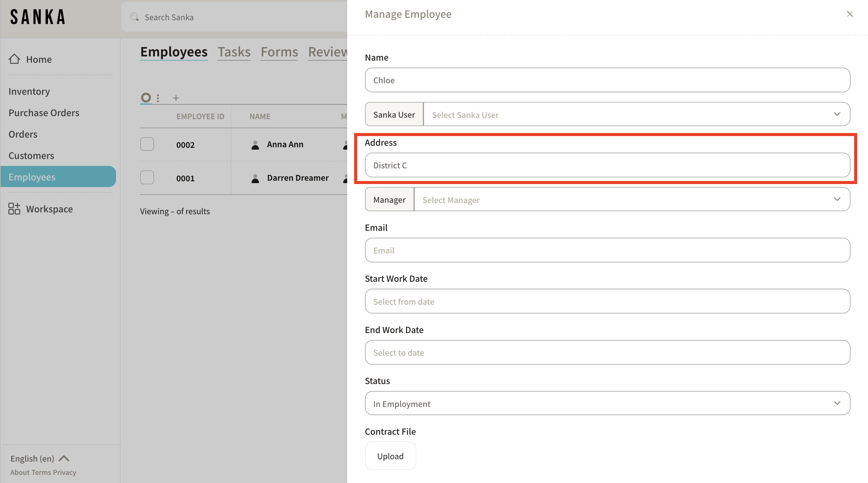Close the Manage Employee panel
This screenshot has height=483, width=868.
[x=850, y=14]
